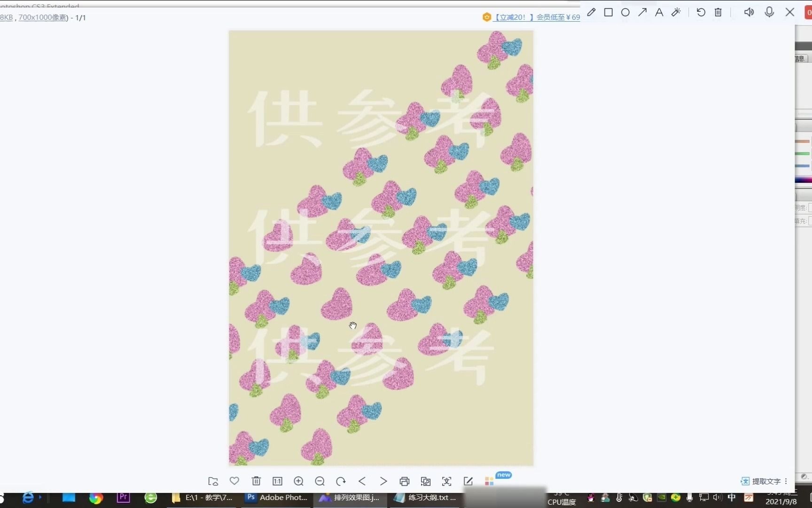
Task: Open the green browser icon in taskbar
Action: [x=151, y=498]
